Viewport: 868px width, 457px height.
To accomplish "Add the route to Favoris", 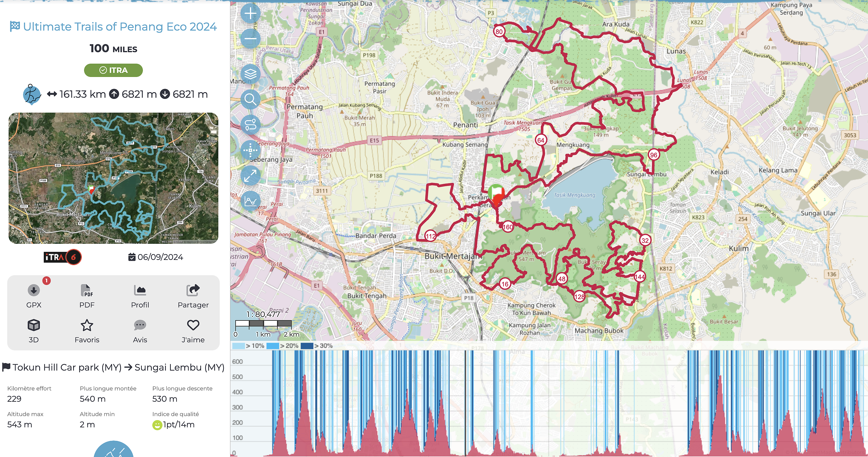I will [x=87, y=331].
